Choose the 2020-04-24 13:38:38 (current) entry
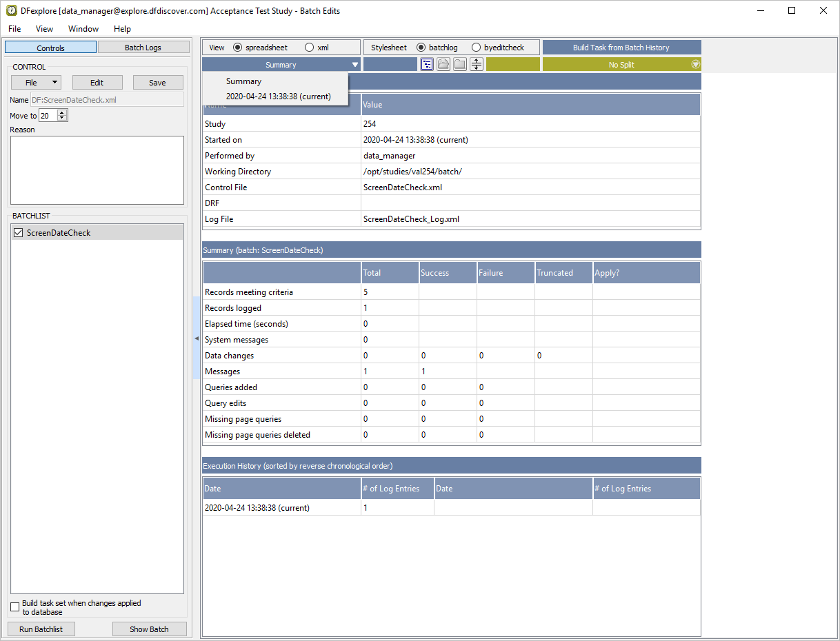 pyautogui.click(x=278, y=96)
